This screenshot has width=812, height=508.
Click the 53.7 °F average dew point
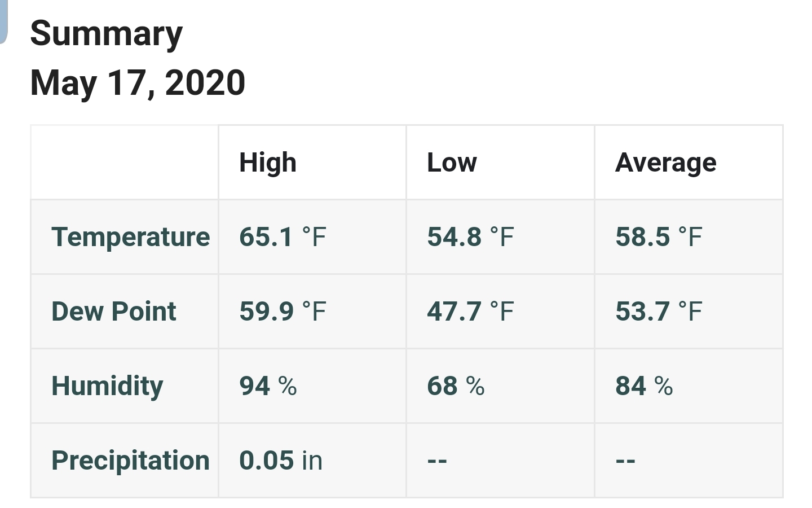pos(659,312)
